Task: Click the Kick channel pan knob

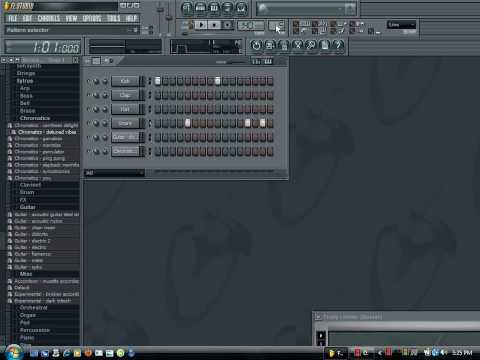Action: pos(97,81)
